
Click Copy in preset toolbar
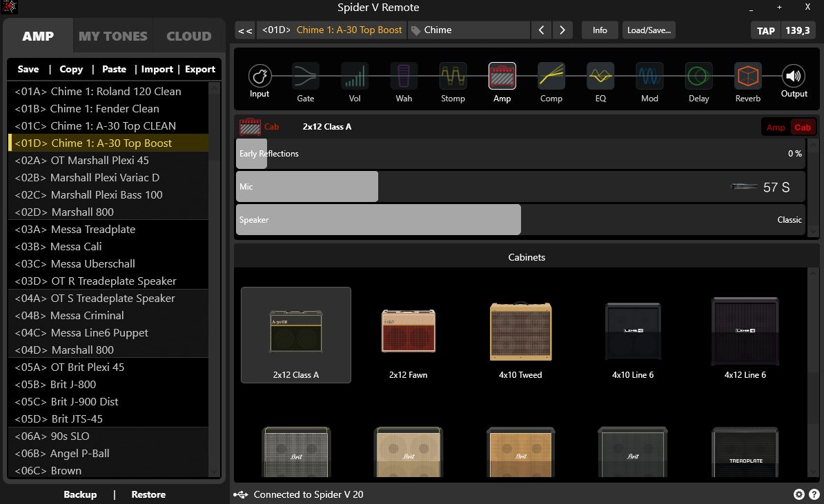pyautogui.click(x=71, y=70)
